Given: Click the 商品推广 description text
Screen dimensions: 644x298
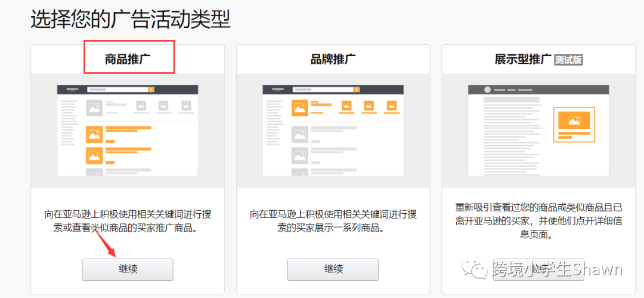Looking at the screenshot, I should tap(128, 222).
